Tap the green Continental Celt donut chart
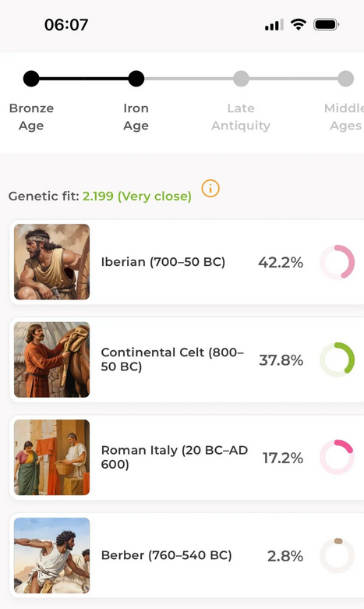 tap(337, 359)
